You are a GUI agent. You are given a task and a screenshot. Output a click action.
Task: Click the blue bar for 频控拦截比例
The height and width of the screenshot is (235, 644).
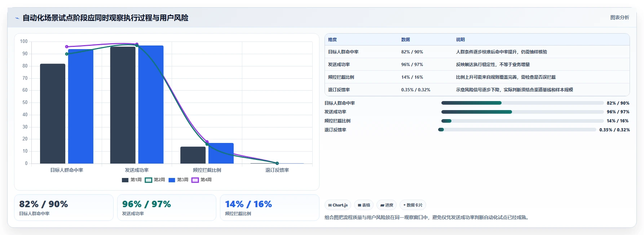click(221, 153)
